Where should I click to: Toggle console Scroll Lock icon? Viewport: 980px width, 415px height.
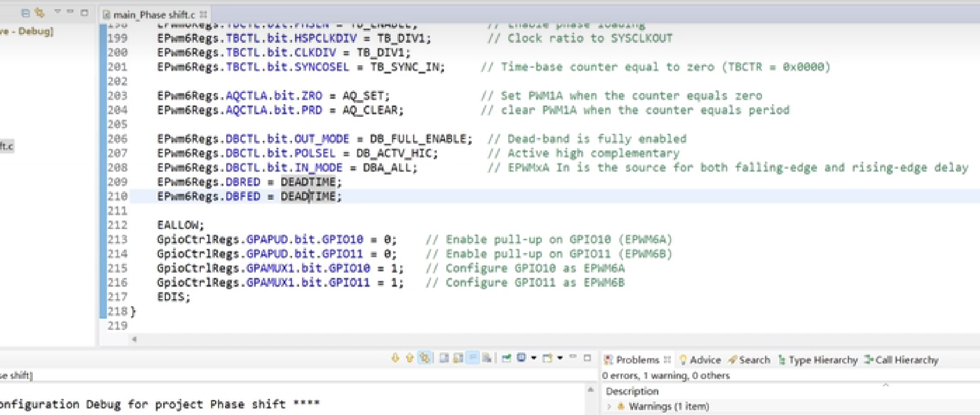click(x=458, y=358)
